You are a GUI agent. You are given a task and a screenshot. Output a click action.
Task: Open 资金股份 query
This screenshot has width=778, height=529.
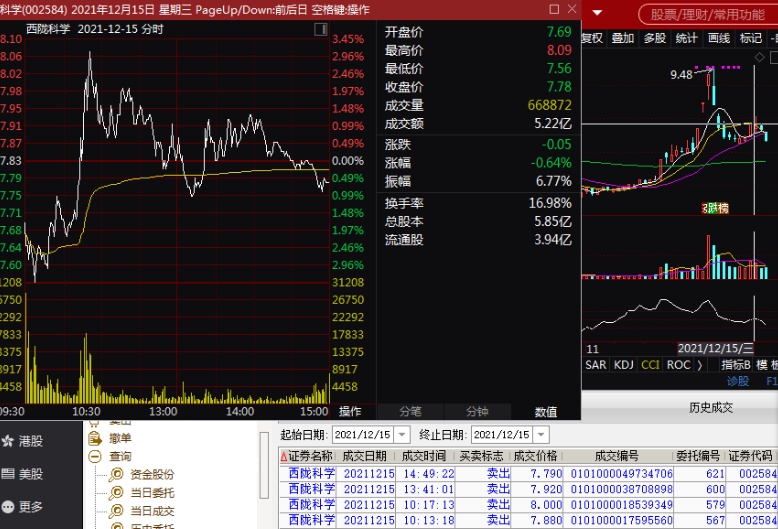coord(152,474)
